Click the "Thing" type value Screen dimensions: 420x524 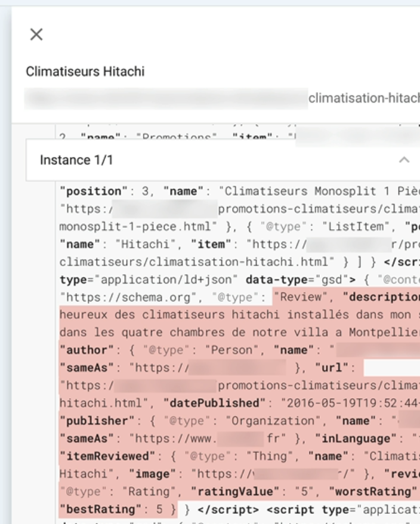point(270,457)
